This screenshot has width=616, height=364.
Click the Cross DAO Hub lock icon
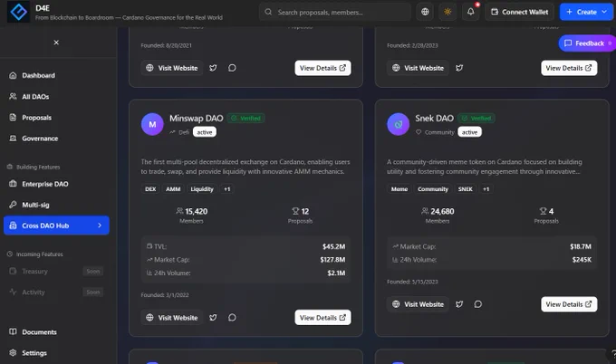(13, 225)
